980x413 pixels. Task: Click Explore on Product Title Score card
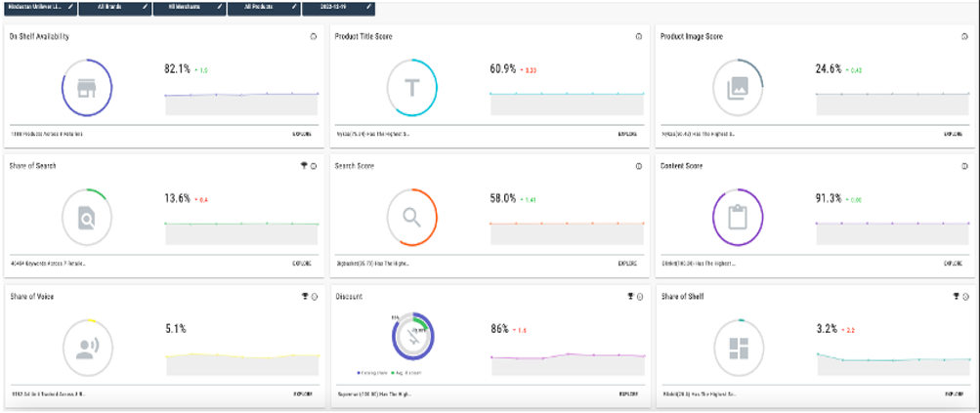coord(627,135)
